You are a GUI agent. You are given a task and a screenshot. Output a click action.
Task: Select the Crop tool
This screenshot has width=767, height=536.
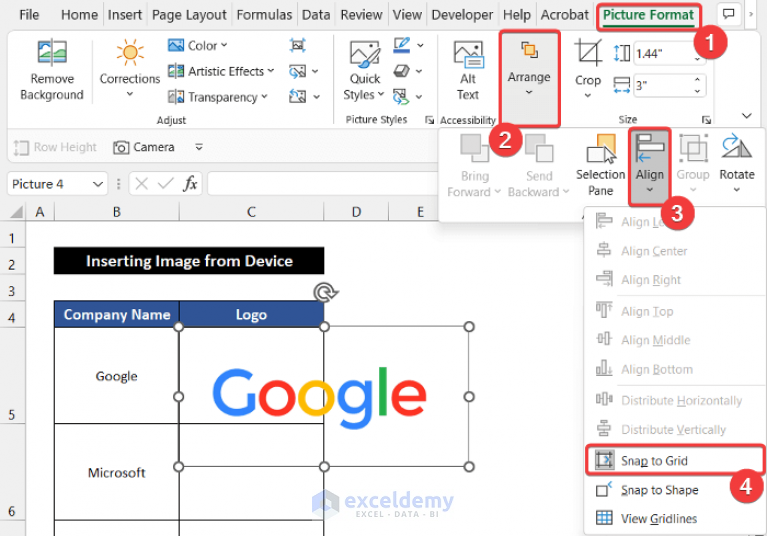(x=587, y=68)
